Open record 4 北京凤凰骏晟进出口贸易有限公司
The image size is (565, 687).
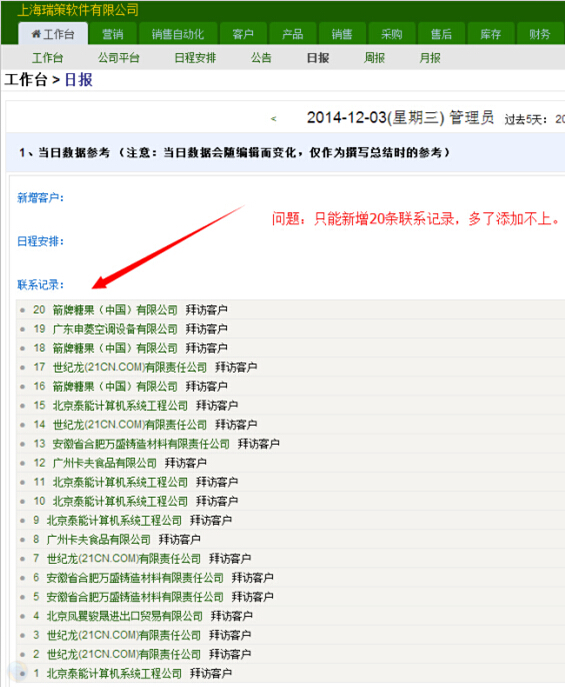(x=124, y=616)
